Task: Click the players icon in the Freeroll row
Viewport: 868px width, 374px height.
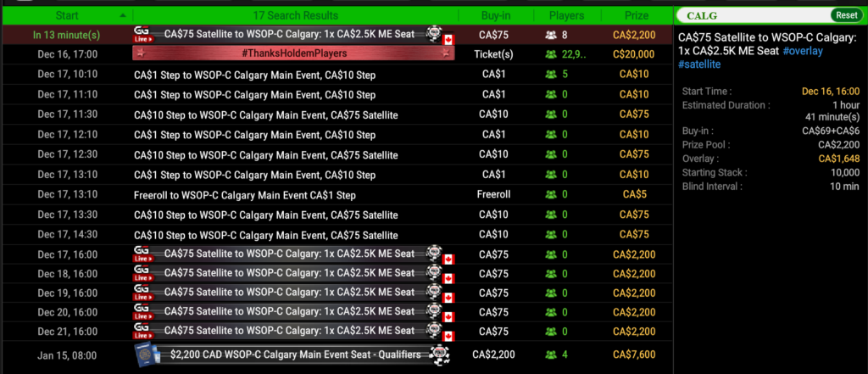Action: (552, 194)
